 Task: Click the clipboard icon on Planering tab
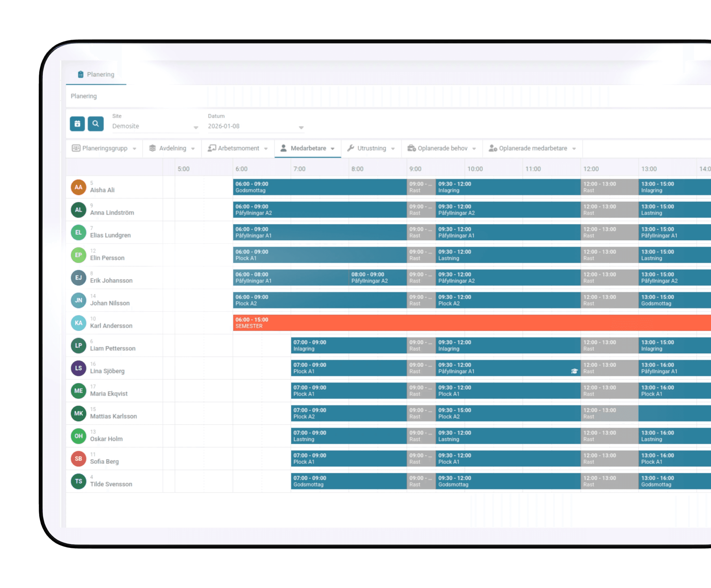[81, 74]
